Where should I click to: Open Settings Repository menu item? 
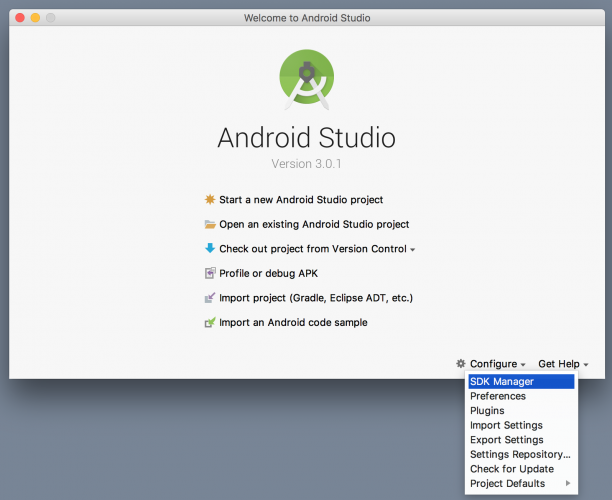click(x=520, y=455)
